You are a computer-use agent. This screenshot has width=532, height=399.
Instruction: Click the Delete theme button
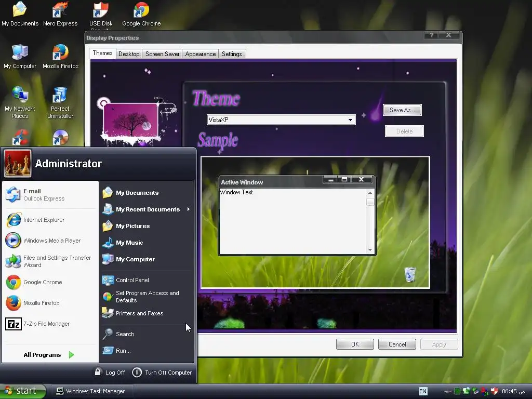pos(404,131)
